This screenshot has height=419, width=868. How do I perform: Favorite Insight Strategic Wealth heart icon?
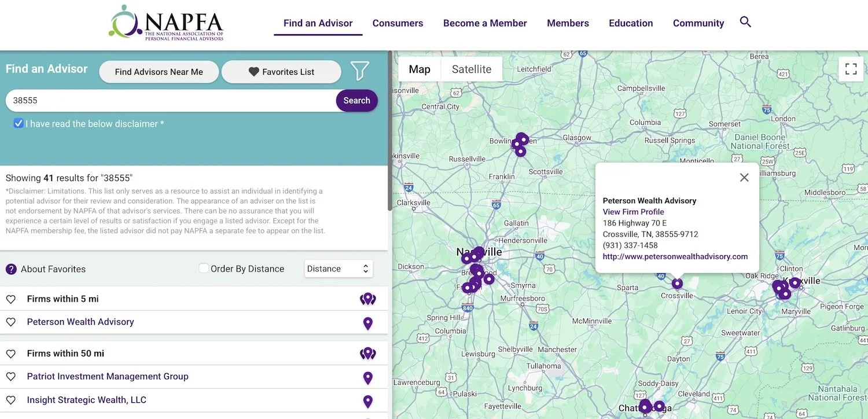pyautogui.click(x=10, y=400)
